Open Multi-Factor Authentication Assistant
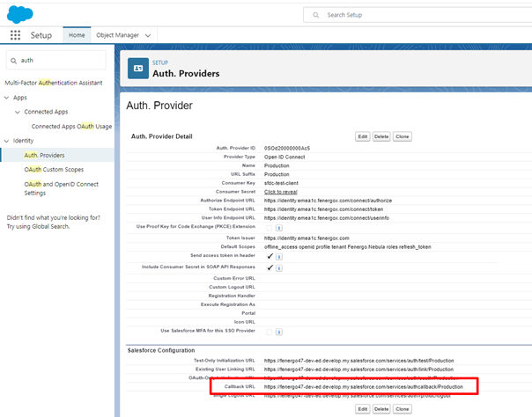The width and height of the screenshot is (532, 417). pyautogui.click(x=54, y=83)
